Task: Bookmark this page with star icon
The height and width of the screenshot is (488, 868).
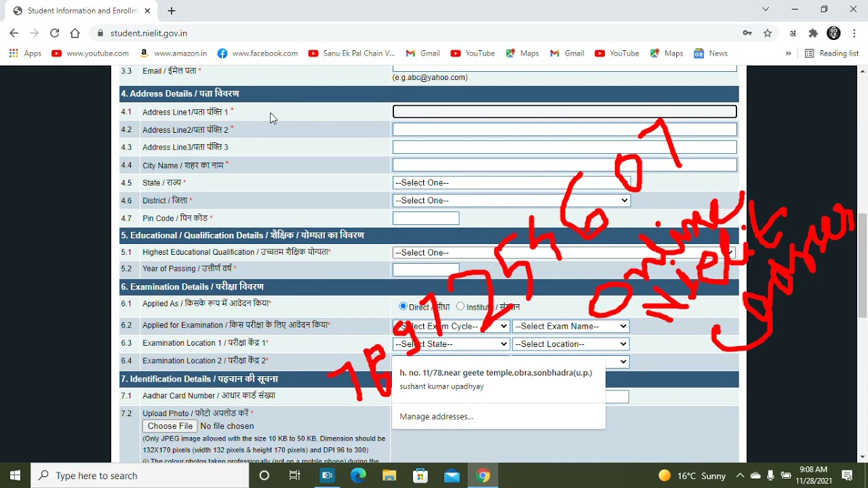Action: tap(768, 33)
